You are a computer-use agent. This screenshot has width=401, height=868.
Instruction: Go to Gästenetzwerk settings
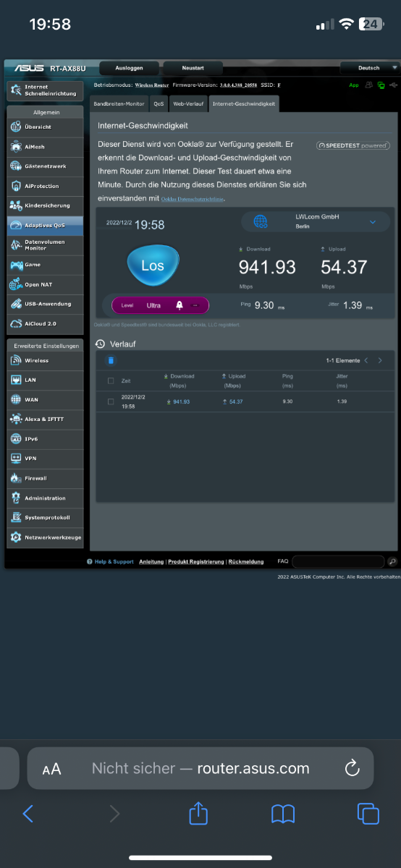coord(44,166)
